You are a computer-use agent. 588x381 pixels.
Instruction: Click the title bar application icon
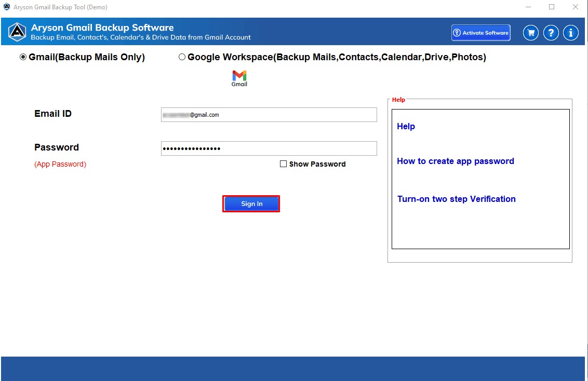[7, 7]
